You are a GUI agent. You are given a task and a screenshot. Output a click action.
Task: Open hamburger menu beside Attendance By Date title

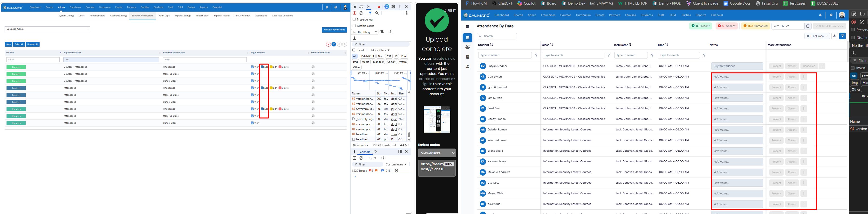point(467,26)
